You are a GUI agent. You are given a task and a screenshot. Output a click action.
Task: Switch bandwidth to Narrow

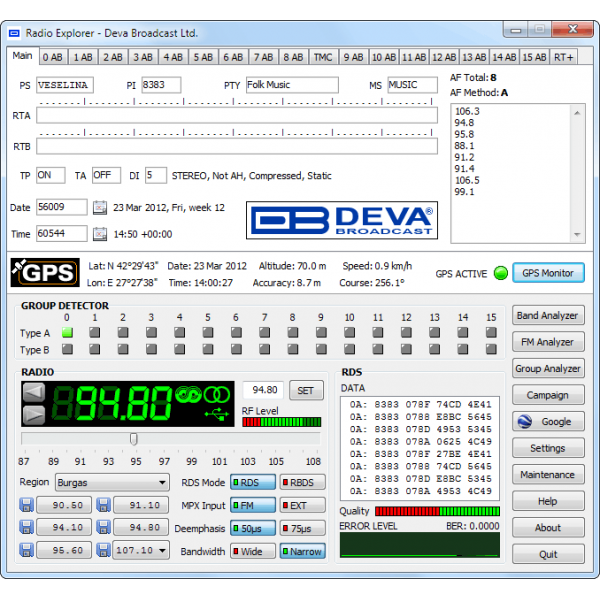(303, 551)
